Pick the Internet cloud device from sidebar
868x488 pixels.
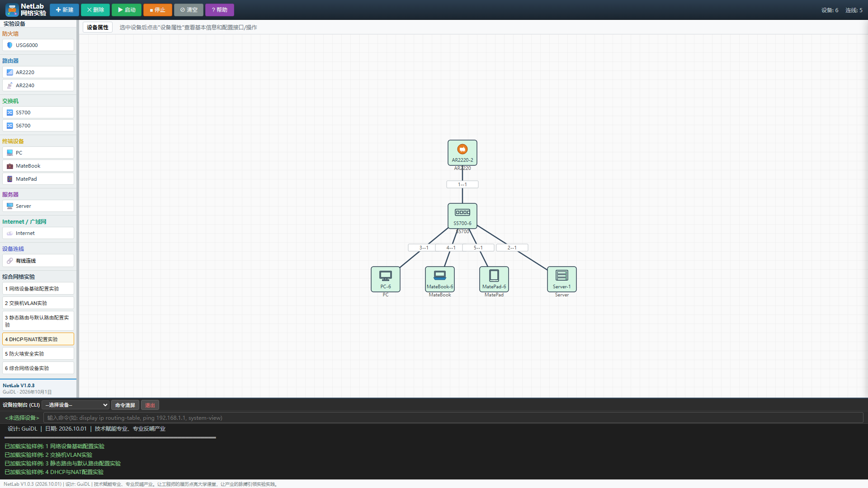[38, 233]
